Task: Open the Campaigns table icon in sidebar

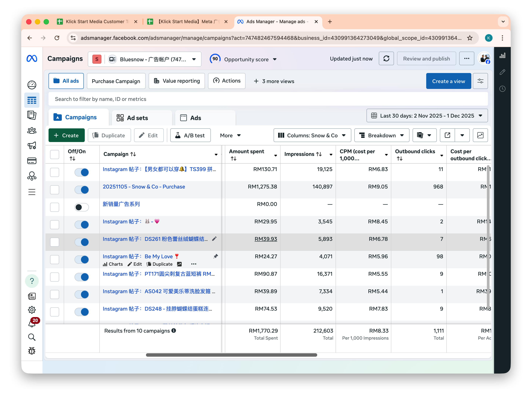Action: point(32,100)
